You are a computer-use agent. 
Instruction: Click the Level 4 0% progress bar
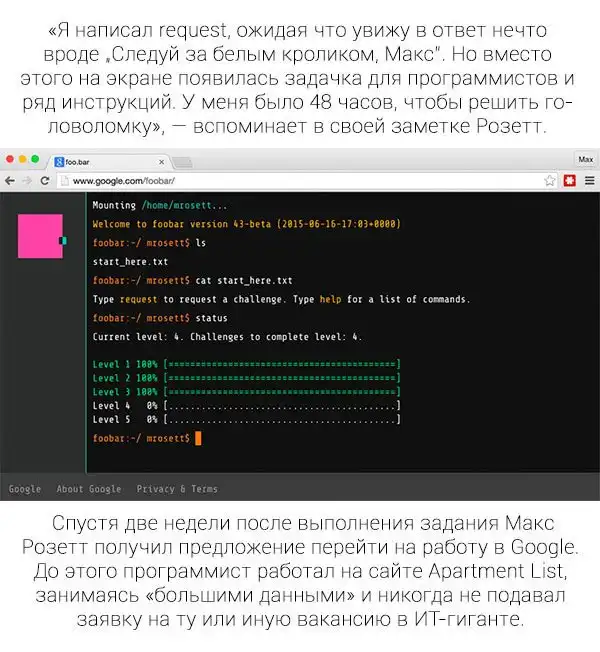pyautogui.click(x=246, y=405)
